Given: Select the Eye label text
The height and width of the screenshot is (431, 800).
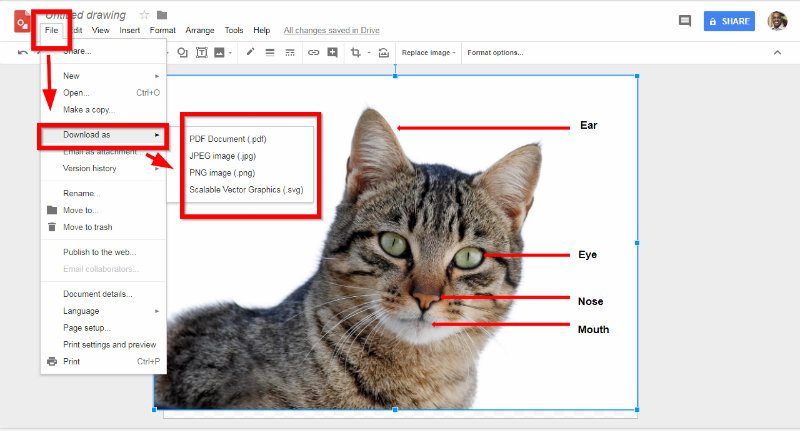Looking at the screenshot, I should pos(587,255).
